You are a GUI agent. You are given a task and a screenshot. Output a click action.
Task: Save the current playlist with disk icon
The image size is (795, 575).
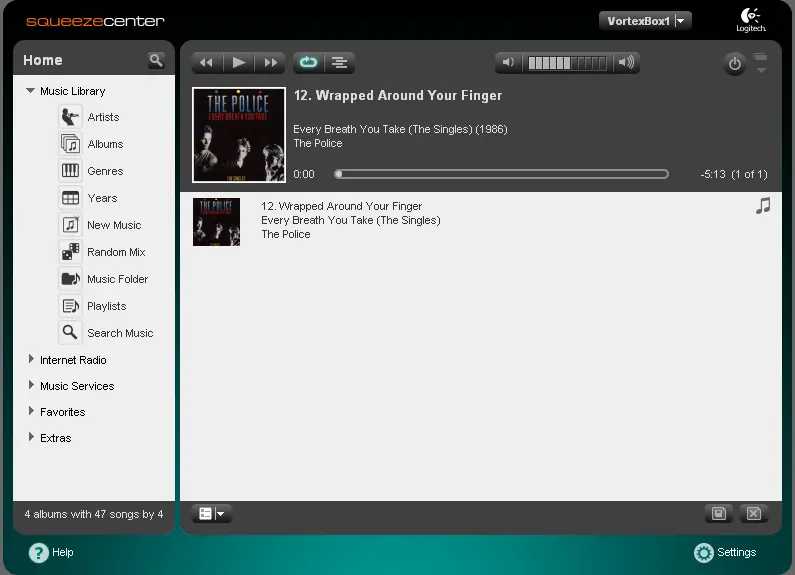coord(719,514)
